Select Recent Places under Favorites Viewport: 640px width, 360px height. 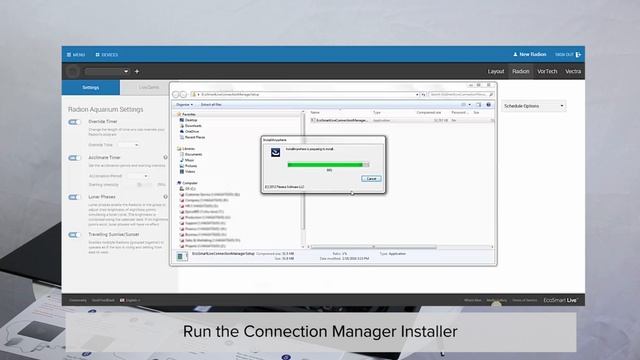pyautogui.click(x=192, y=137)
